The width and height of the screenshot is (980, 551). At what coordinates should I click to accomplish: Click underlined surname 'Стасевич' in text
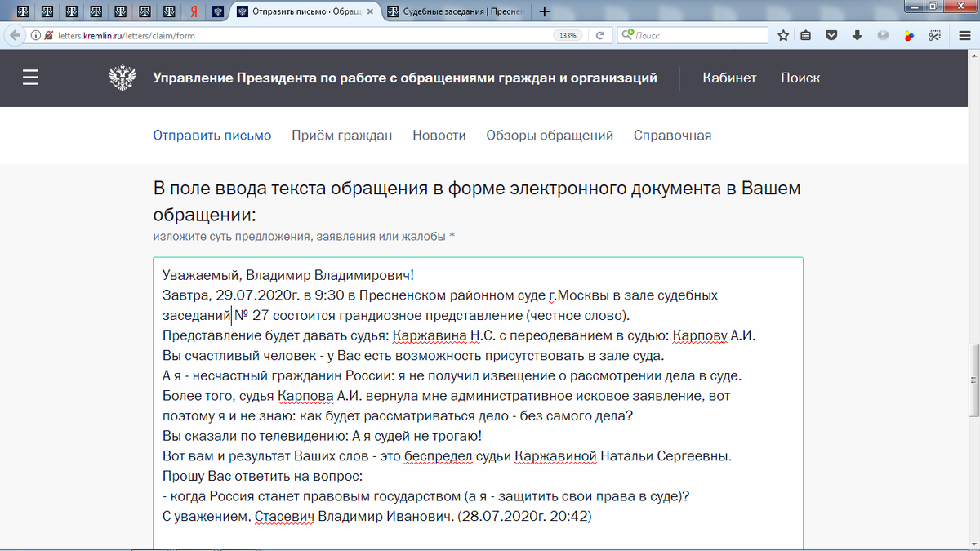[x=284, y=516]
